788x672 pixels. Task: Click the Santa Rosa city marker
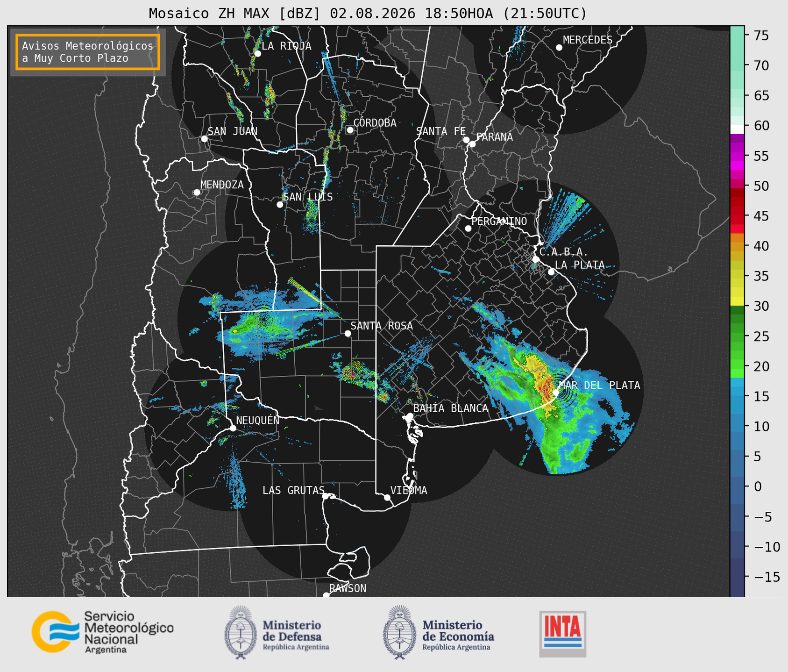click(348, 333)
